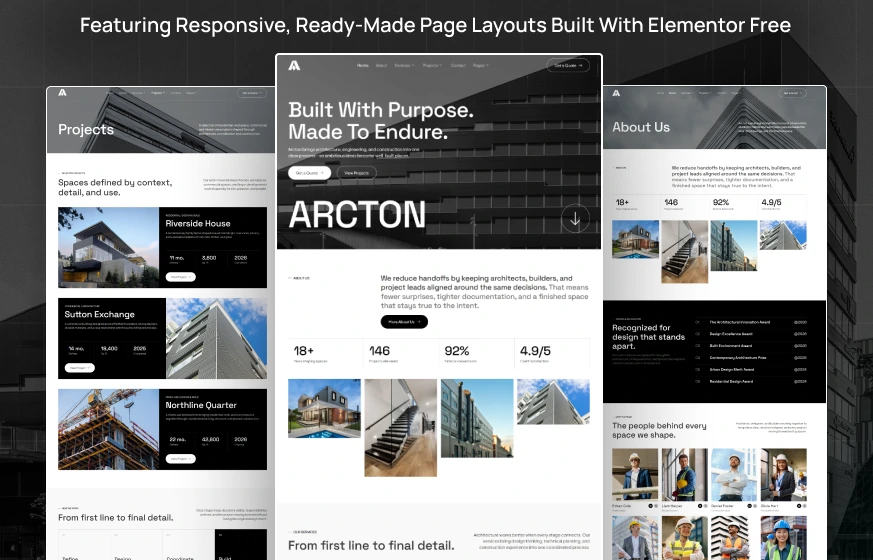Expand Projects dropdown on center page
The height and width of the screenshot is (560, 873).
coord(432,66)
